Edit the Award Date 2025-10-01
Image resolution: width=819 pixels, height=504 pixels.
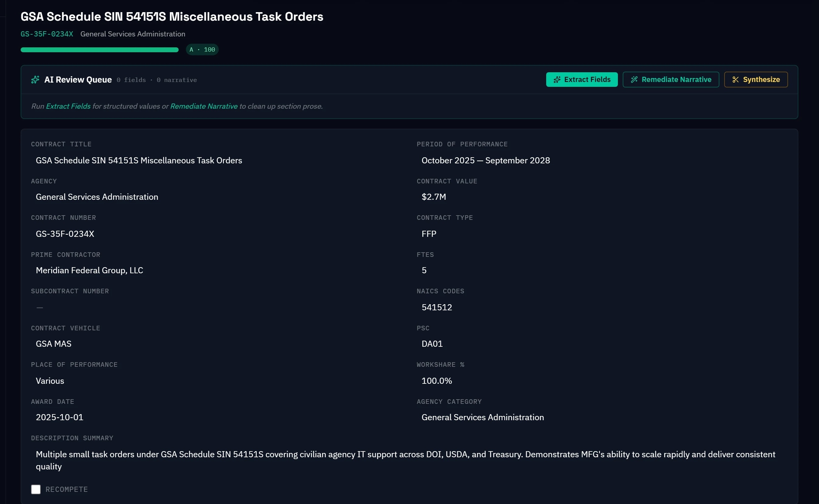coord(60,417)
